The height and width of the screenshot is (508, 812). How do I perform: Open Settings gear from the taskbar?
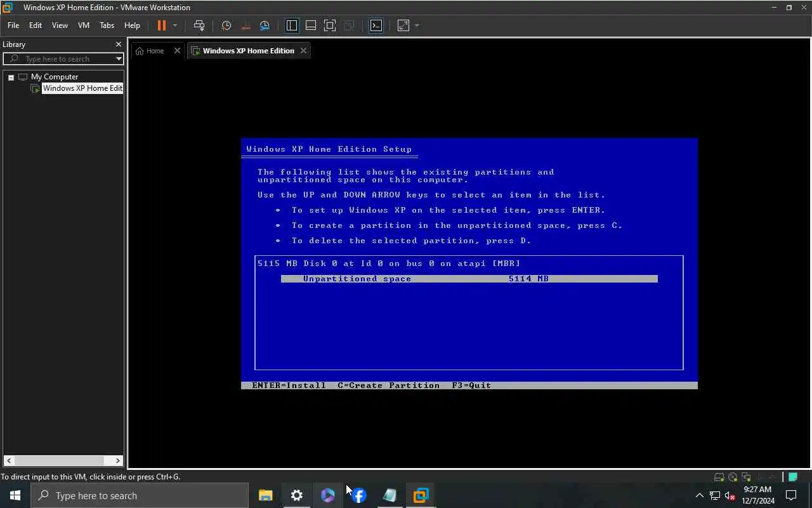[296, 495]
